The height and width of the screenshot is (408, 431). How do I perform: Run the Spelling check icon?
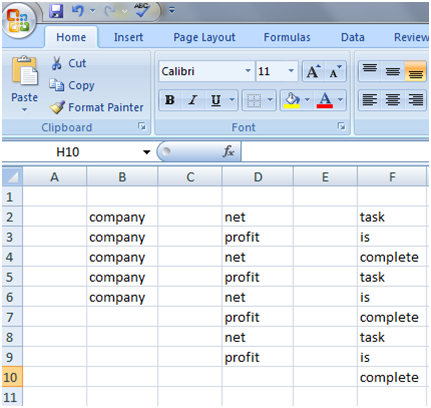pos(142,10)
